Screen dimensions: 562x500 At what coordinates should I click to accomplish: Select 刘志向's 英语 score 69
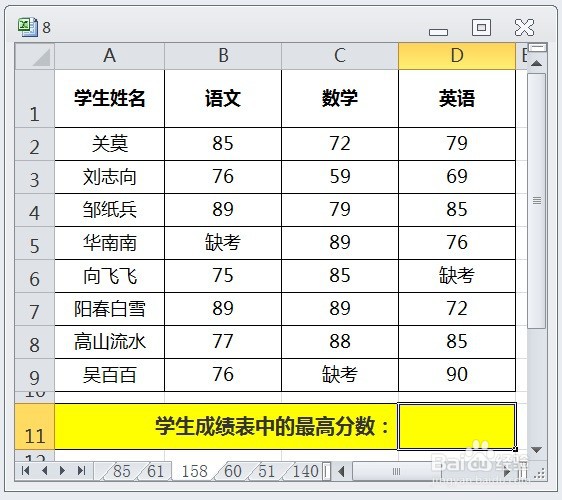click(x=457, y=177)
